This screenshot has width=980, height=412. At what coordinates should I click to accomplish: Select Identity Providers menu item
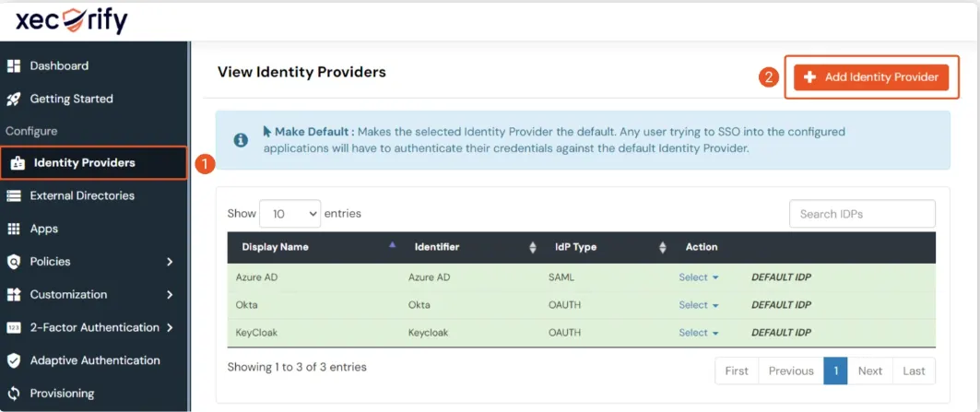point(94,162)
